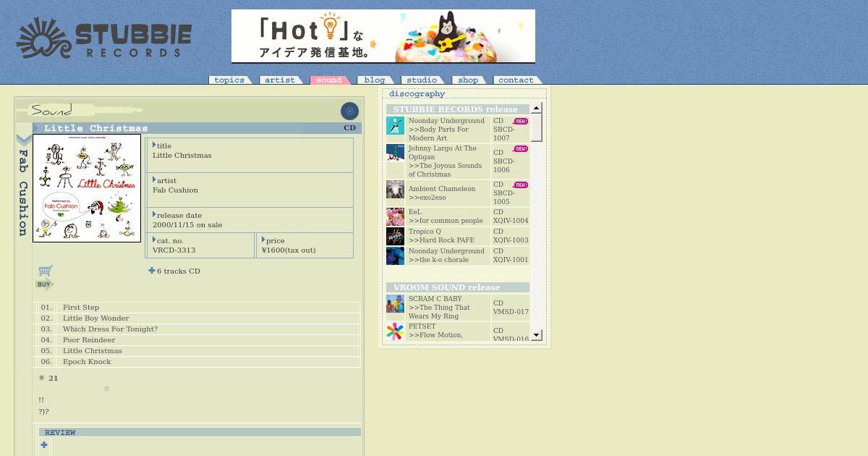Open the blog tab
The width and height of the screenshot is (868, 456).
(x=375, y=80)
